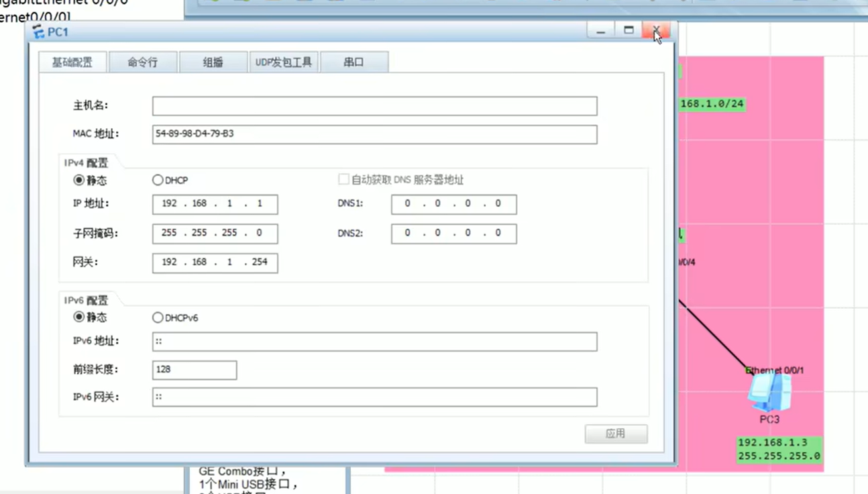
Task: Click the PC3 computer icon in topology
Action: coord(769,393)
